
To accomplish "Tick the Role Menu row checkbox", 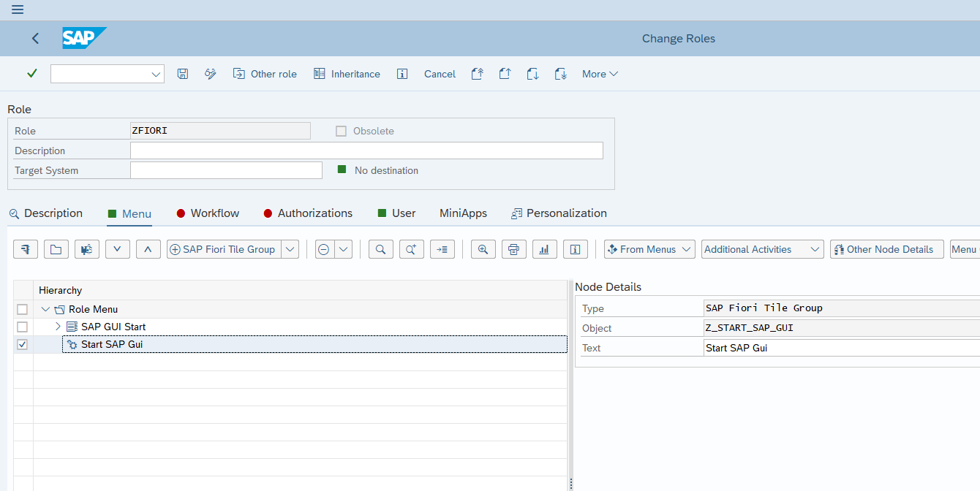I will [23, 309].
